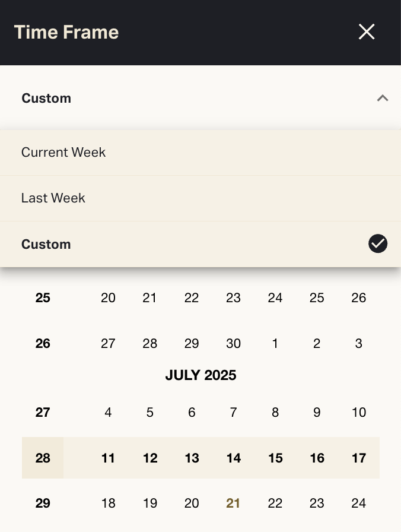The image size is (401, 532).
Task: Choose June 30 in the calendar
Action: [233, 344]
